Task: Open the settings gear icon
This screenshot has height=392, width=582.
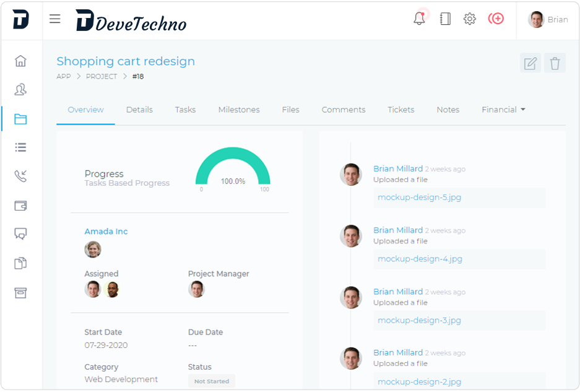Action: tap(469, 19)
